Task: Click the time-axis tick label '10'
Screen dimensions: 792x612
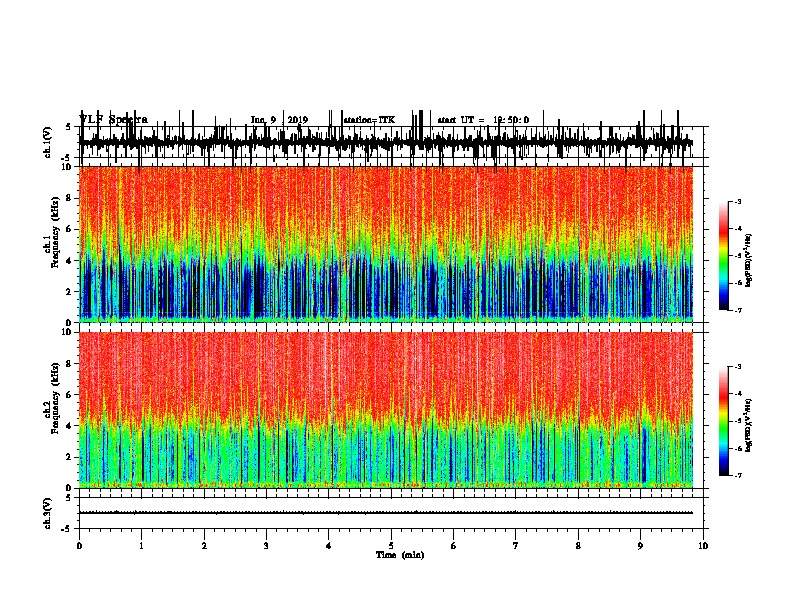Action: [703, 546]
